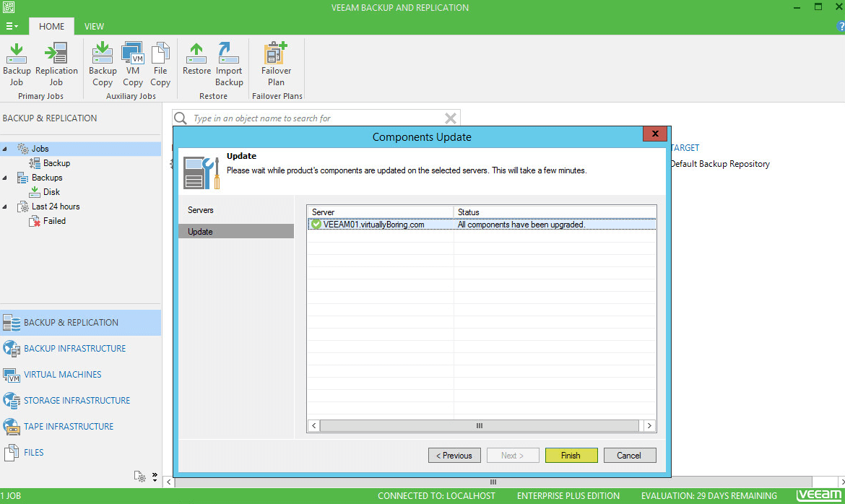Click the server list left scroll arrow
This screenshot has height=504, width=845.
(x=314, y=426)
